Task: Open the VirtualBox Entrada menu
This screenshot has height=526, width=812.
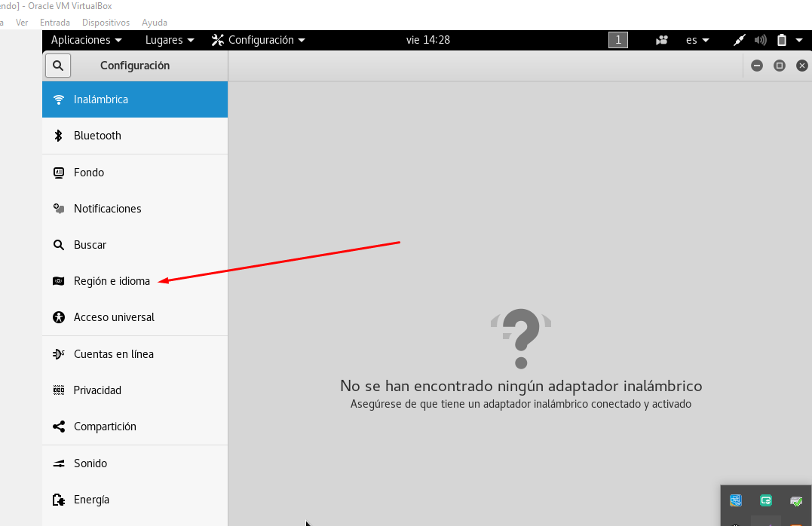Action: point(55,23)
